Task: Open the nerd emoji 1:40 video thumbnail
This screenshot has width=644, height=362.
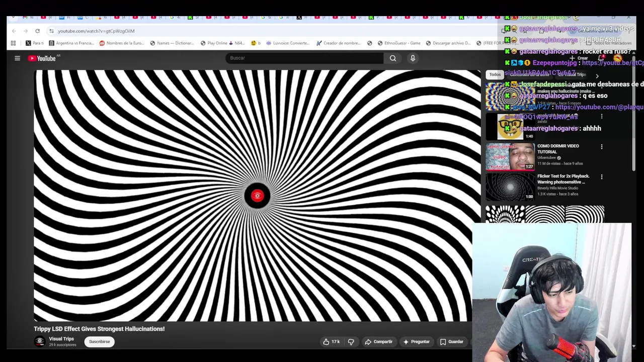Action: click(x=510, y=126)
